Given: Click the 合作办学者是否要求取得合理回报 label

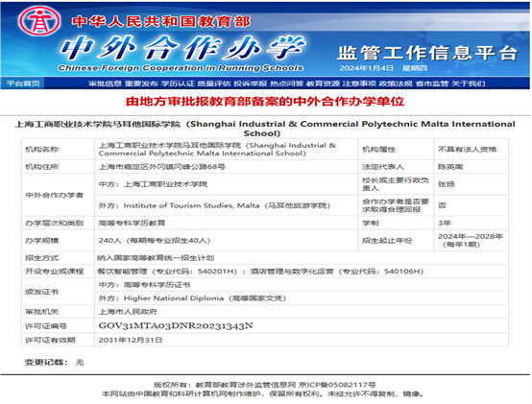Looking at the screenshot, I should (396, 205).
